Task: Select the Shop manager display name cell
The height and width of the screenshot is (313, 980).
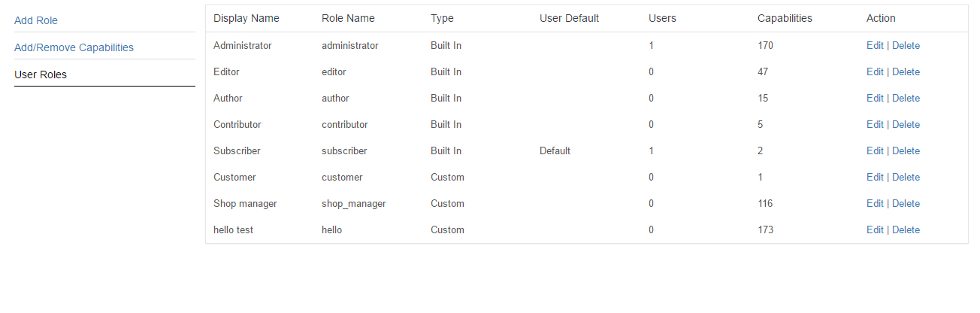Action: (245, 203)
